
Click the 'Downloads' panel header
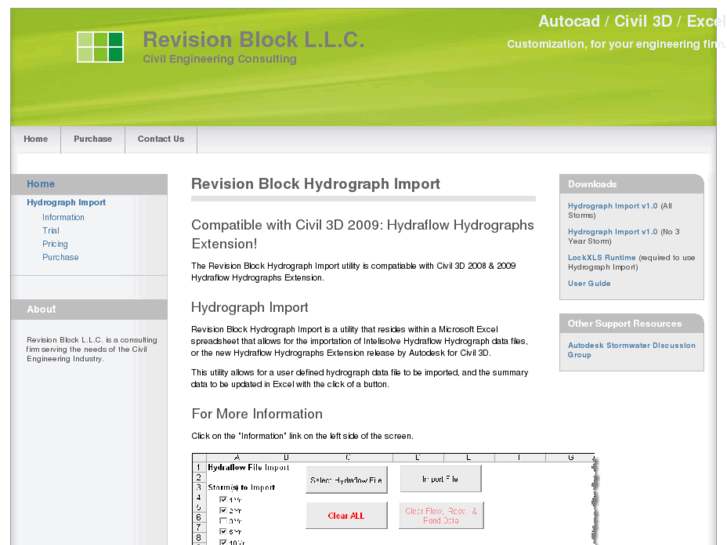[631, 184]
